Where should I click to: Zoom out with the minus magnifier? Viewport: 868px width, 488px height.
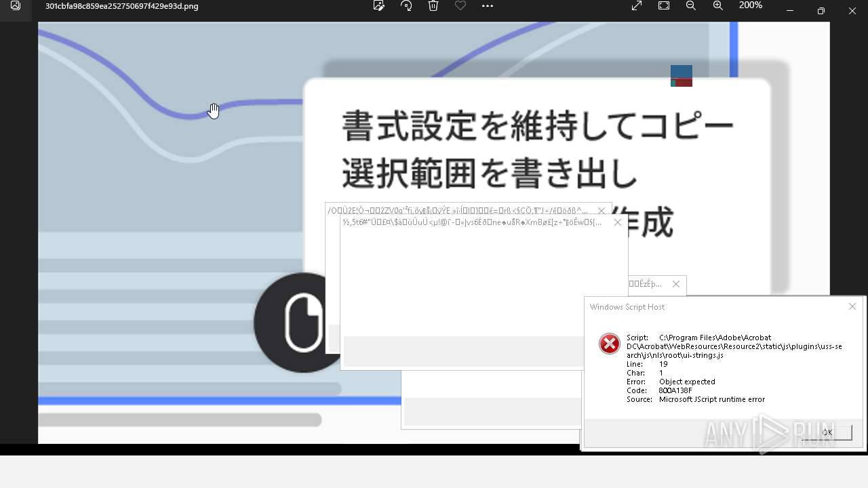[x=691, y=6]
